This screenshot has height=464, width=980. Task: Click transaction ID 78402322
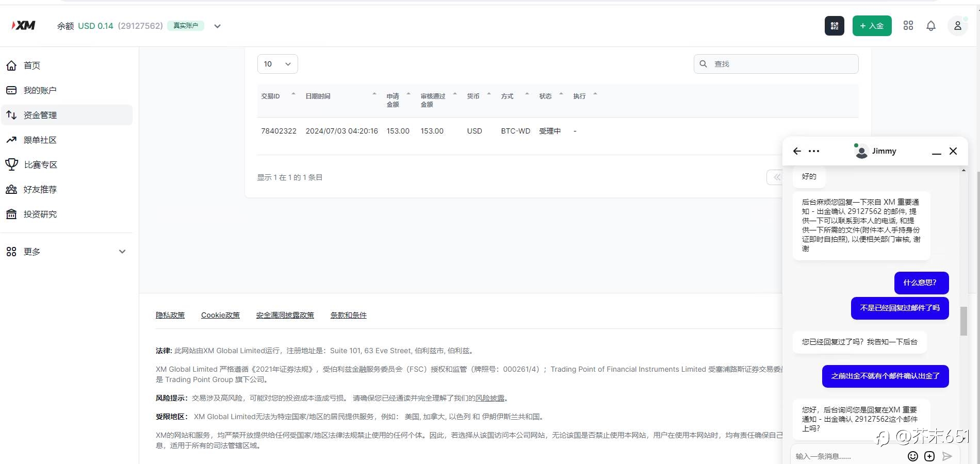279,131
